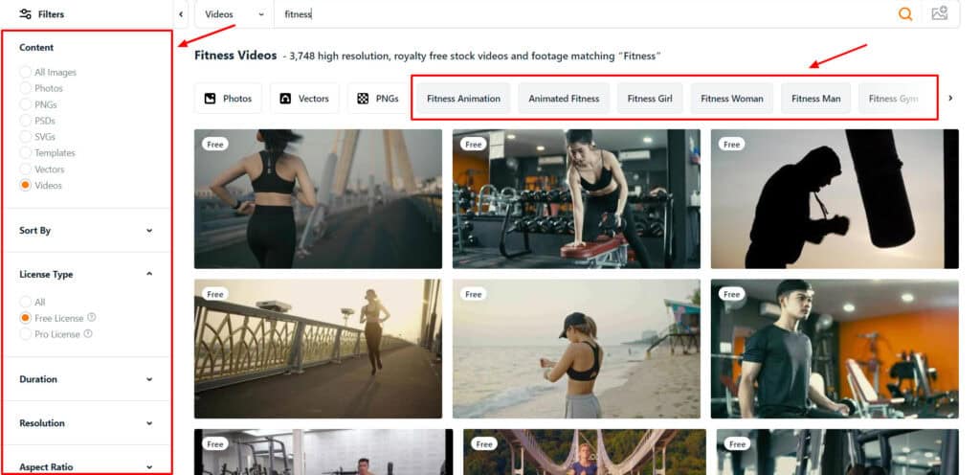Click the Fitness Gym tag
980x475 pixels.
[x=894, y=98]
